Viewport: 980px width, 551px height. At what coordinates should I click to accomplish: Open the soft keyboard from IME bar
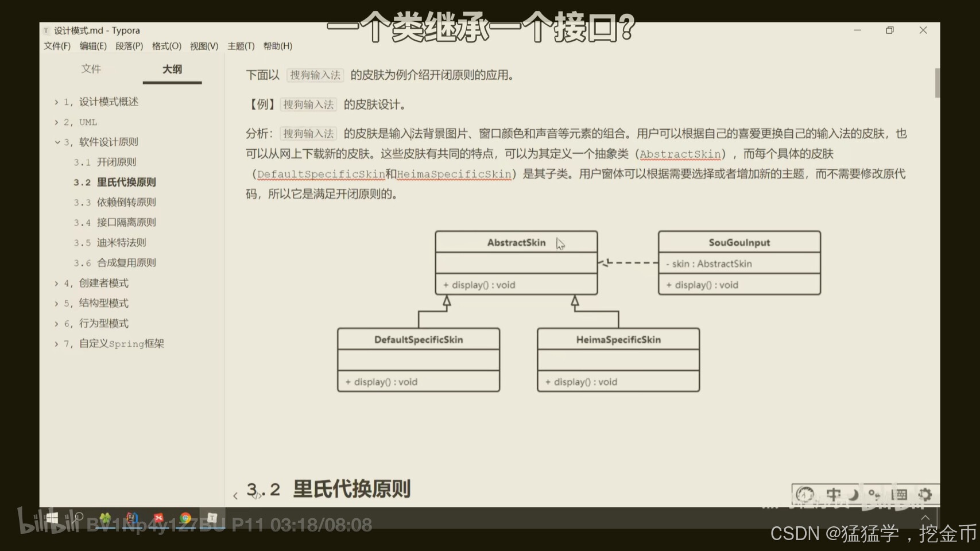tap(899, 494)
